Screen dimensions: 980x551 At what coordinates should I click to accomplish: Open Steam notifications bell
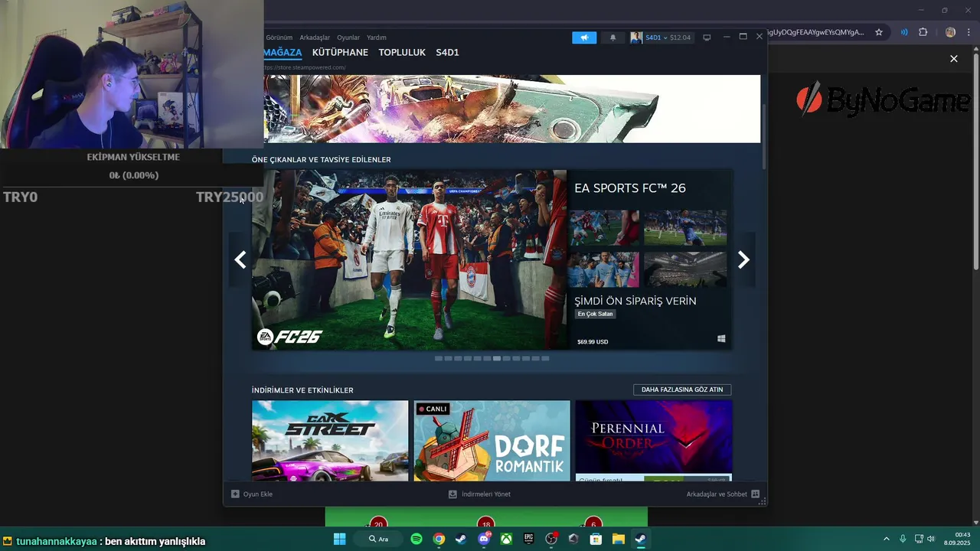coord(612,37)
